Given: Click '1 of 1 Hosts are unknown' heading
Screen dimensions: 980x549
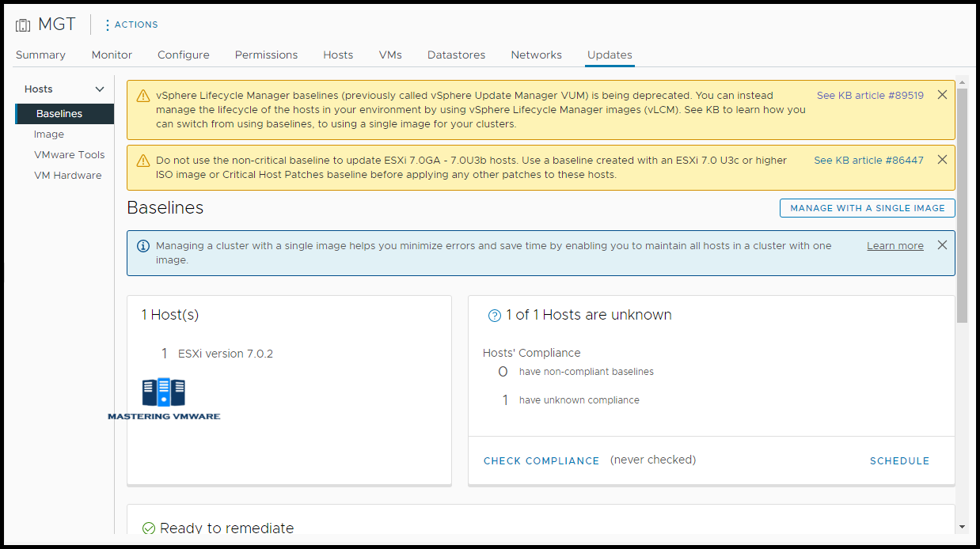Looking at the screenshot, I should (x=589, y=315).
